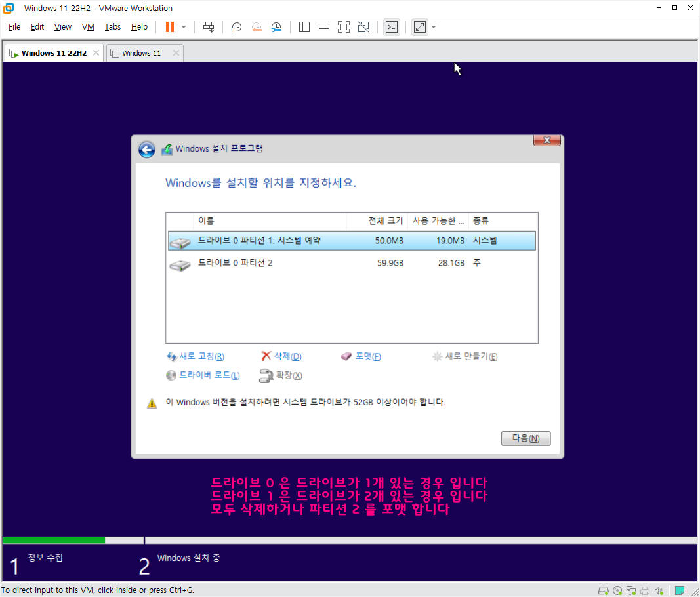Open the Edit menu
The width and height of the screenshot is (700, 597).
[x=37, y=27]
